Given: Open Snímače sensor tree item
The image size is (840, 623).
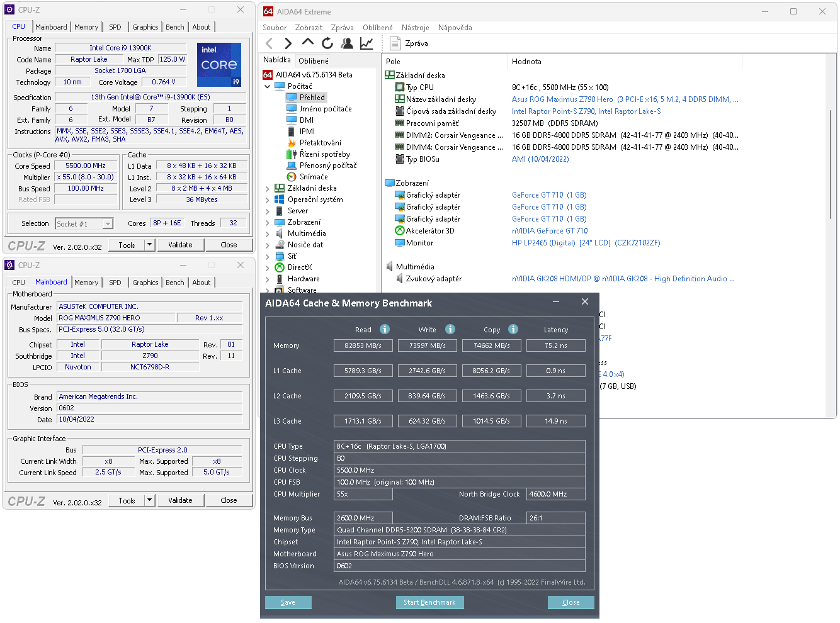Looking at the screenshot, I should coord(314,177).
